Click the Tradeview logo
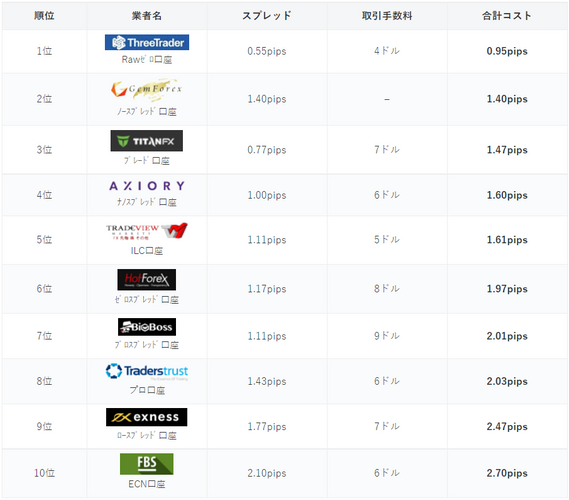Screen dimensions: 569x500 point(147,231)
